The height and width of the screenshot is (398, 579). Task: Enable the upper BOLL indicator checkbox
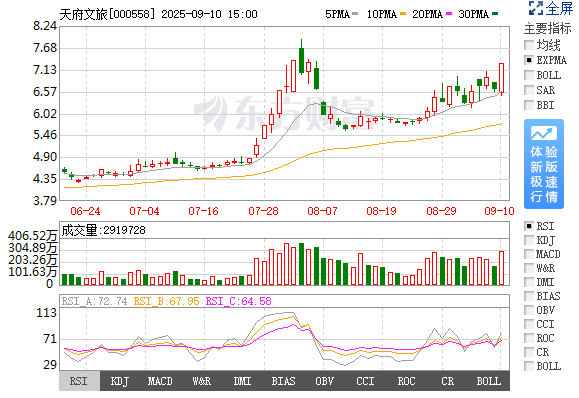click(529, 75)
